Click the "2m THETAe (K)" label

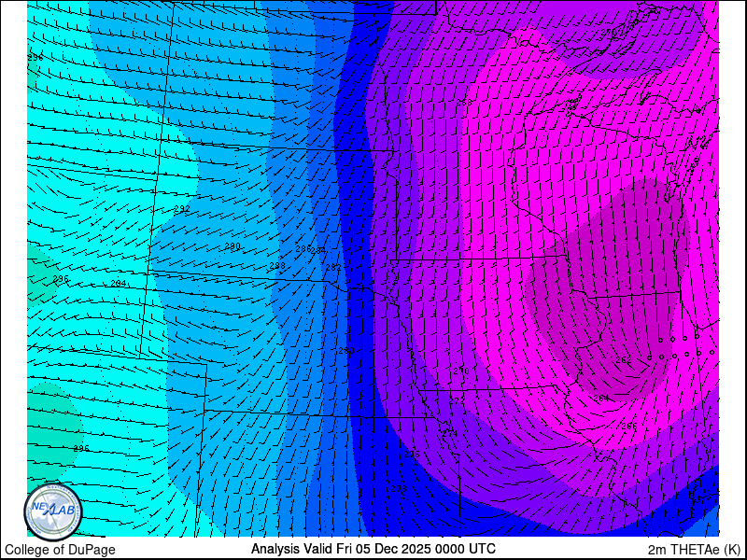point(695,549)
